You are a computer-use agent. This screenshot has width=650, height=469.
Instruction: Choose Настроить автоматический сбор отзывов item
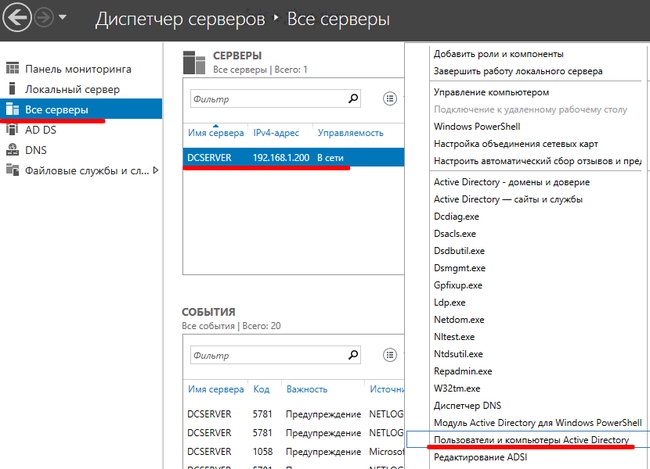(538, 161)
